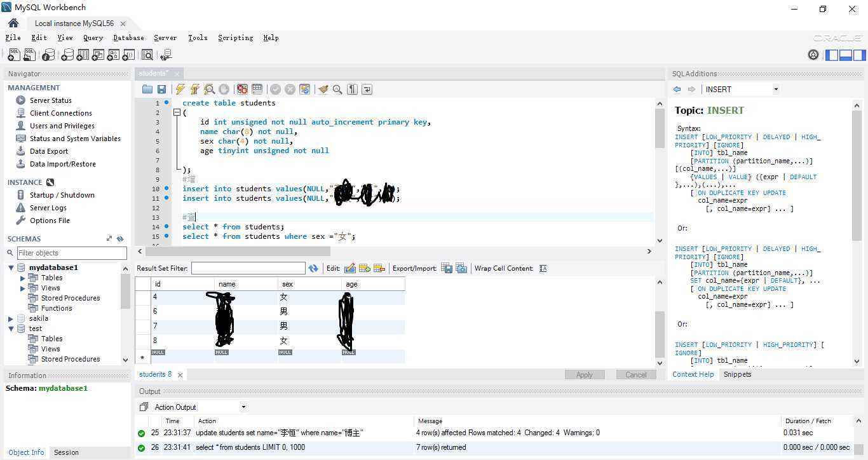Screen dimensions: 868x460
Task: Stop query execution icon
Action: 224,90
